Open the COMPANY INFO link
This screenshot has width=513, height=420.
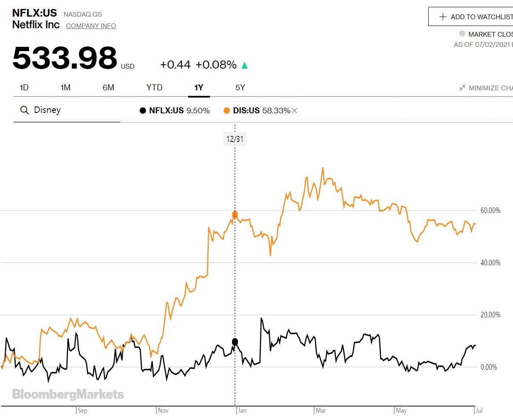91,26
